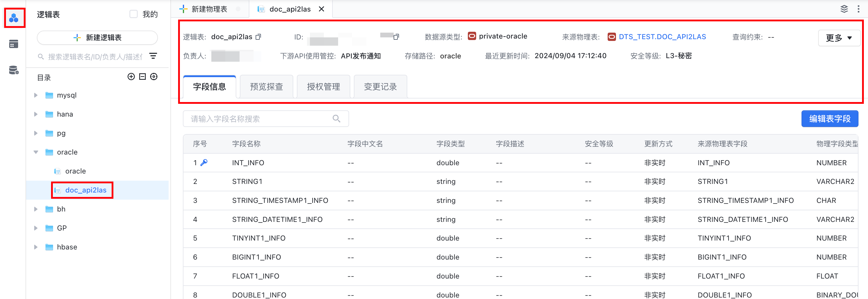
Task: Click the layers icon at top right
Action: (844, 9)
